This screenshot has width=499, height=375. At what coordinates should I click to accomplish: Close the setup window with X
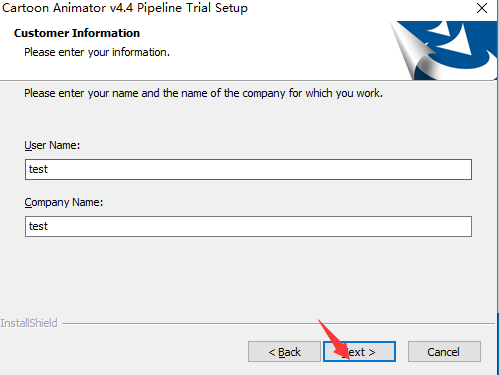[x=482, y=8]
